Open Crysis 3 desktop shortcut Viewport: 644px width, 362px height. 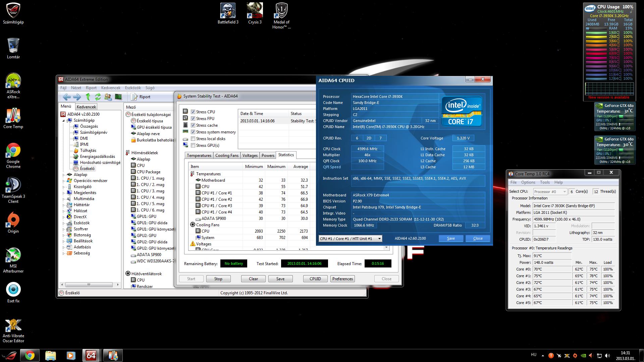tap(255, 14)
